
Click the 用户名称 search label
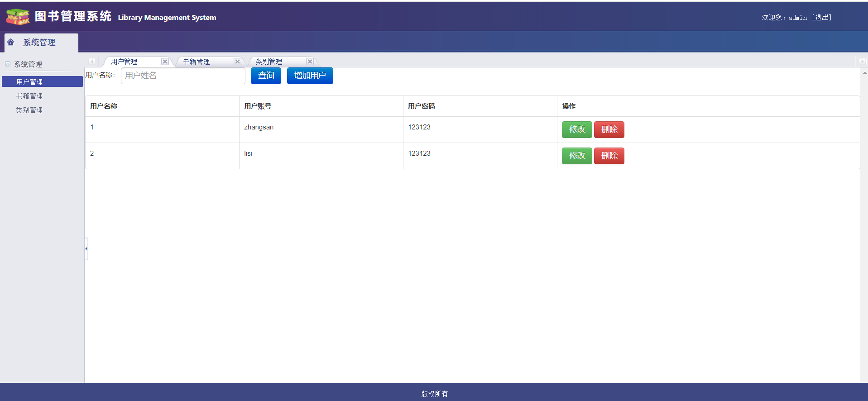(x=100, y=75)
